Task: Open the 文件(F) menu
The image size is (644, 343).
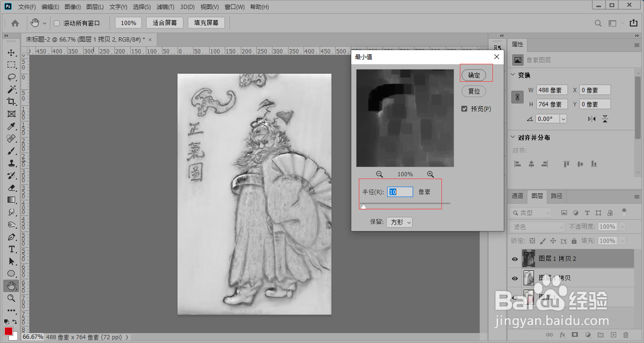Action: [x=27, y=7]
